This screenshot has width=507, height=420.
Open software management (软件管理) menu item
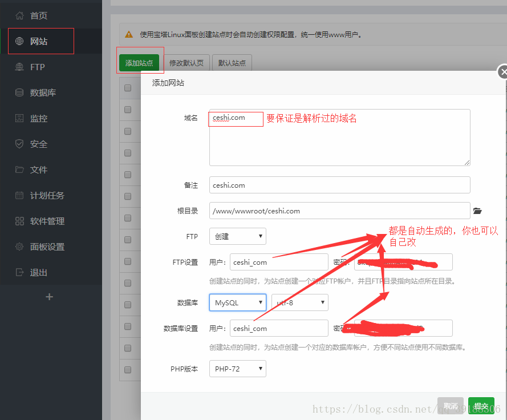47,221
